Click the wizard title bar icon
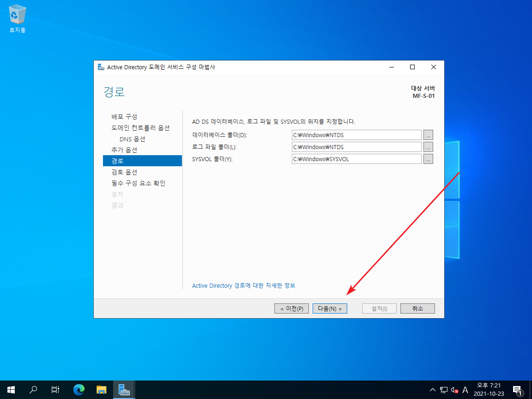 tap(101, 67)
